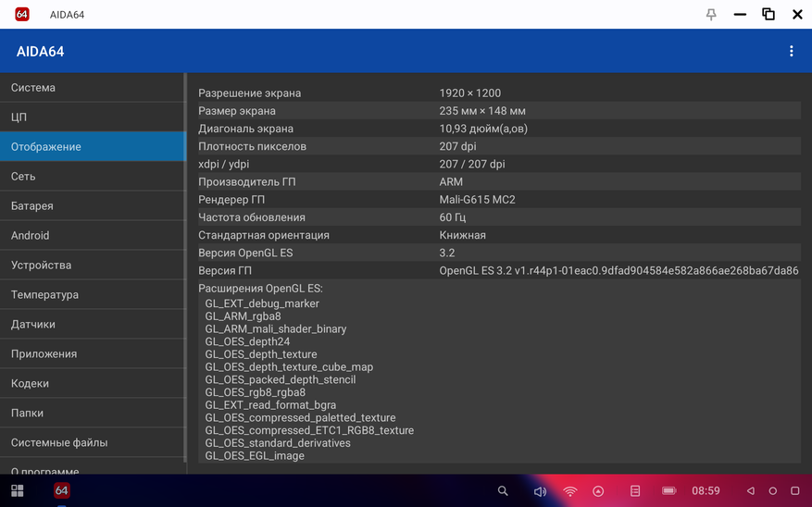This screenshot has width=812, height=507.
Task: Open taskbar search magnifier
Action: [x=503, y=491]
